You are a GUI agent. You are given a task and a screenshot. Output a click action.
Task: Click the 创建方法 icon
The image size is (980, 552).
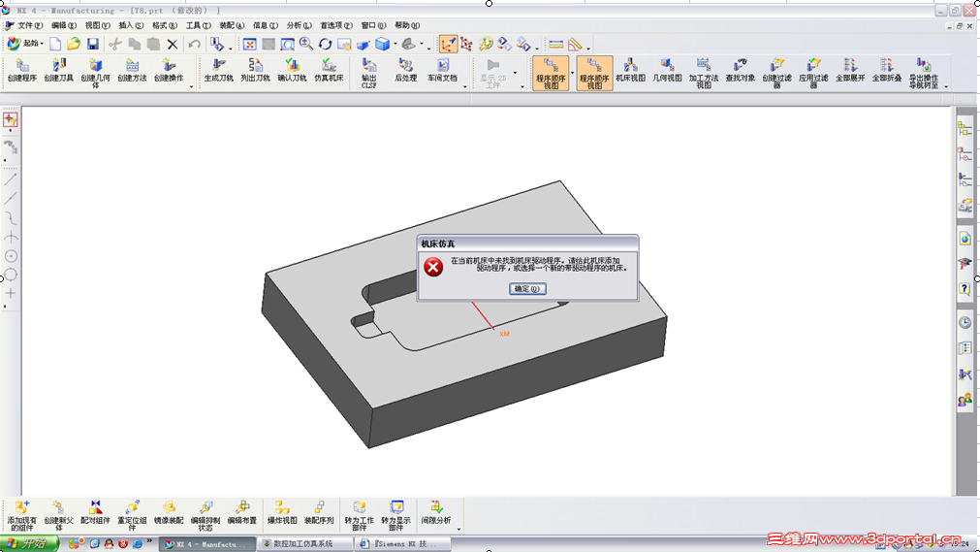tap(132, 70)
